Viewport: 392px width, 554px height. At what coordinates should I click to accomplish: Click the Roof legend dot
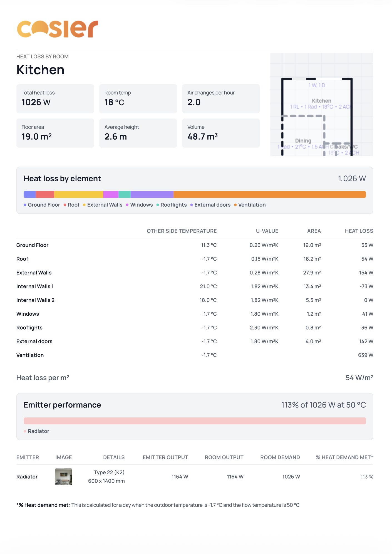[x=65, y=205]
